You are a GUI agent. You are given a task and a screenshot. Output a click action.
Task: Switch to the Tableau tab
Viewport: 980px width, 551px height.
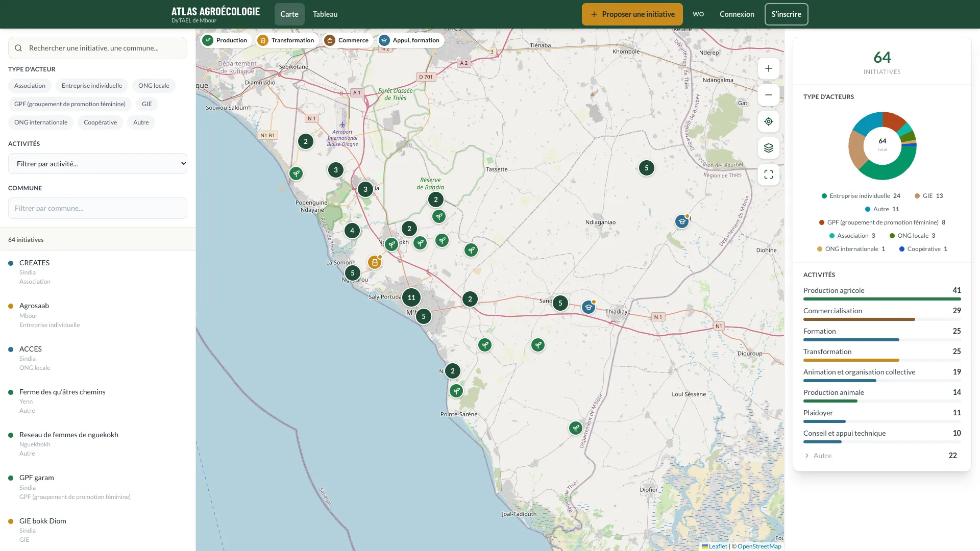coord(325,14)
